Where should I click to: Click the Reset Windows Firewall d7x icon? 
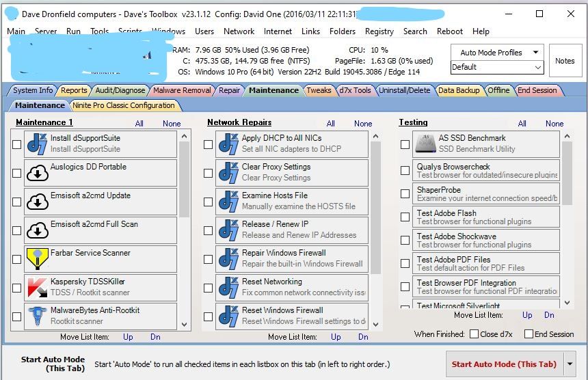(x=228, y=316)
